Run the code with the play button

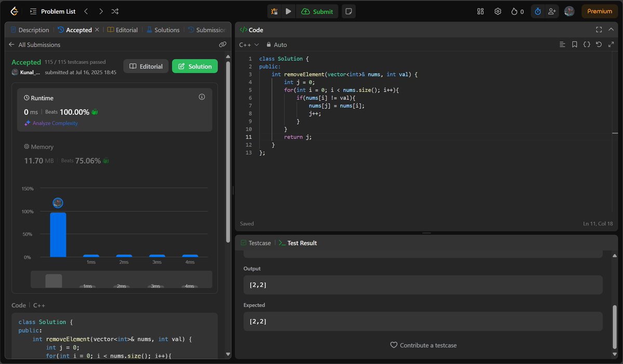(288, 11)
